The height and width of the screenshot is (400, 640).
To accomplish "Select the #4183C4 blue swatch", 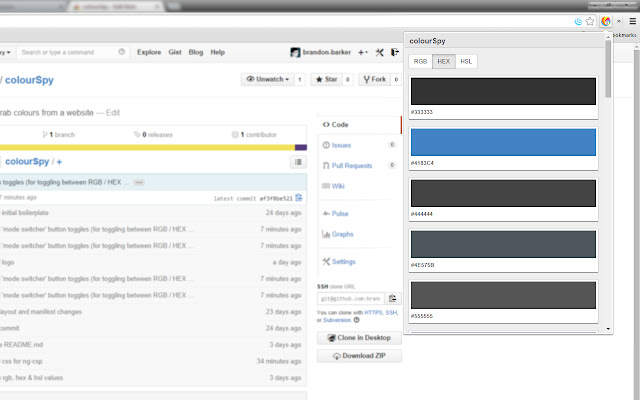I will click(x=503, y=142).
